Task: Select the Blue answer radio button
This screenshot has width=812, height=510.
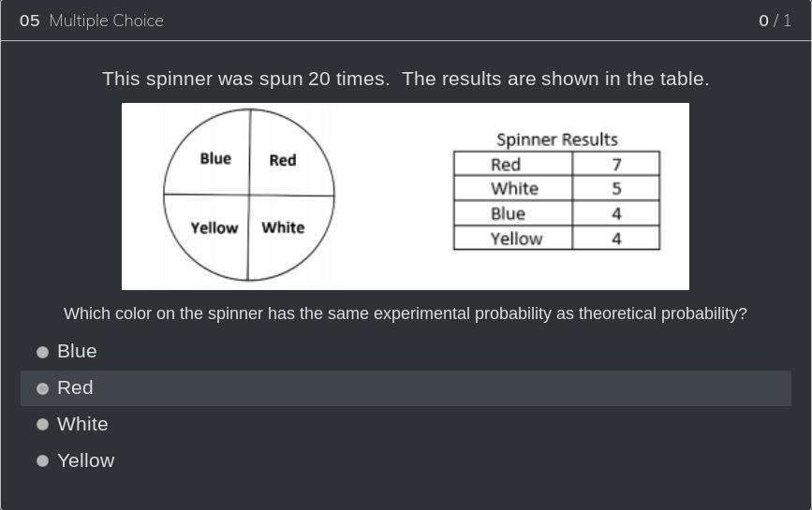Action: click(42, 352)
